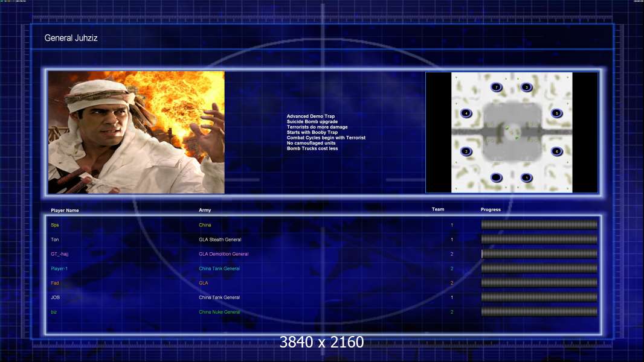Click the 'Player Name' column header
Viewport: 644px width, 362px height.
tap(65, 211)
